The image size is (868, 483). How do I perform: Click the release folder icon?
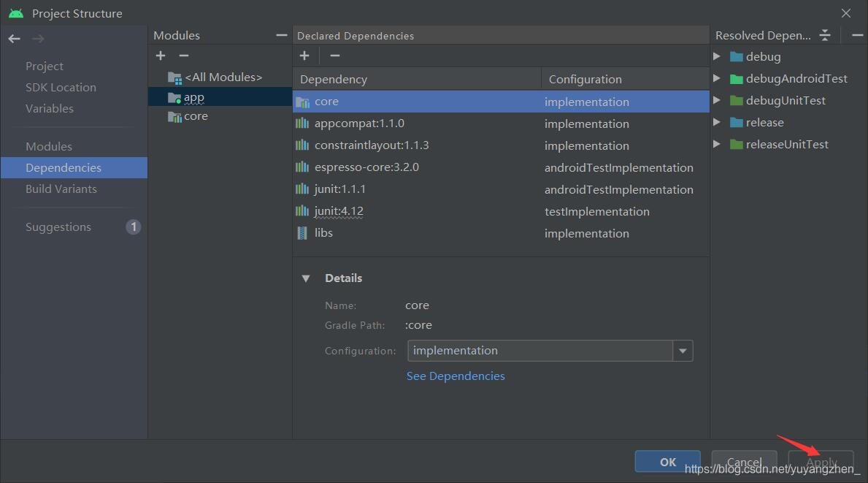(737, 123)
